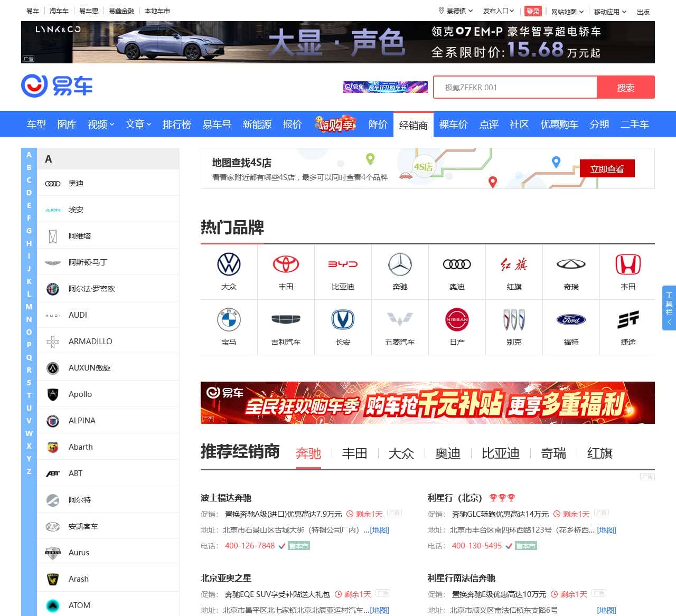Viewport: 676px width, 616px height.
Task: Open the 地图 link for 波士福达奔驰
Action: (x=379, y=530)
